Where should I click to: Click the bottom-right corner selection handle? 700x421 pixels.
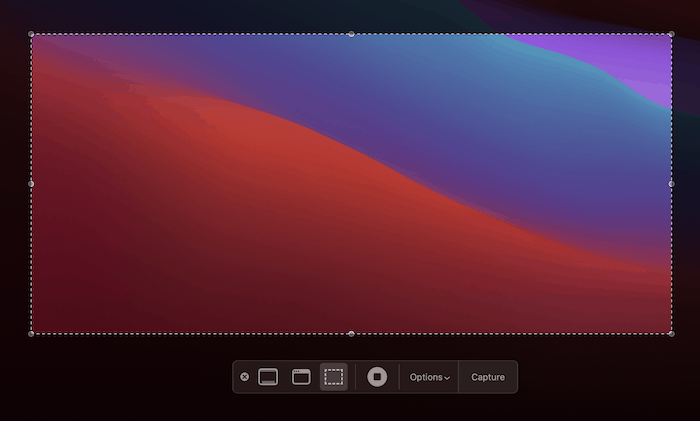[671, 333]
